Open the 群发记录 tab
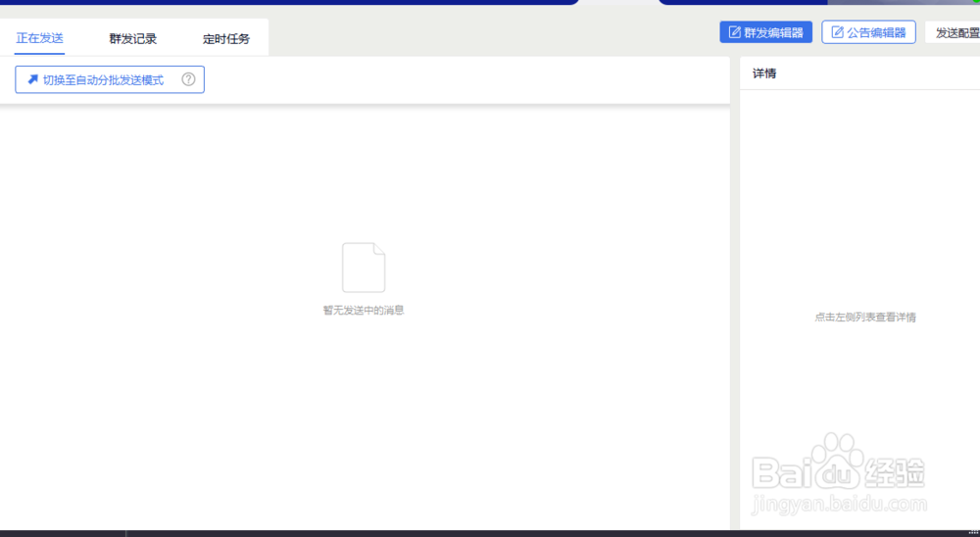The width and height of the screenshot is (980, 537). tap(132, 39)
